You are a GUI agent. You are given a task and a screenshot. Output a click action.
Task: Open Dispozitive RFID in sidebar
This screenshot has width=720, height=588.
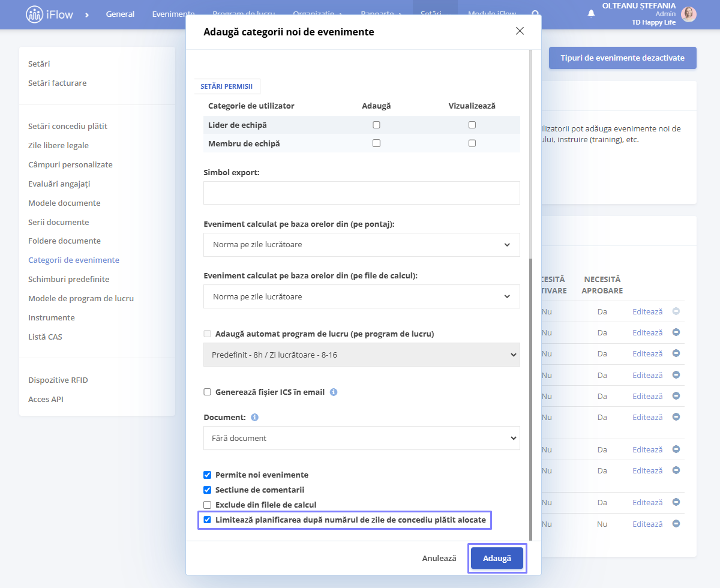[58, 380]
